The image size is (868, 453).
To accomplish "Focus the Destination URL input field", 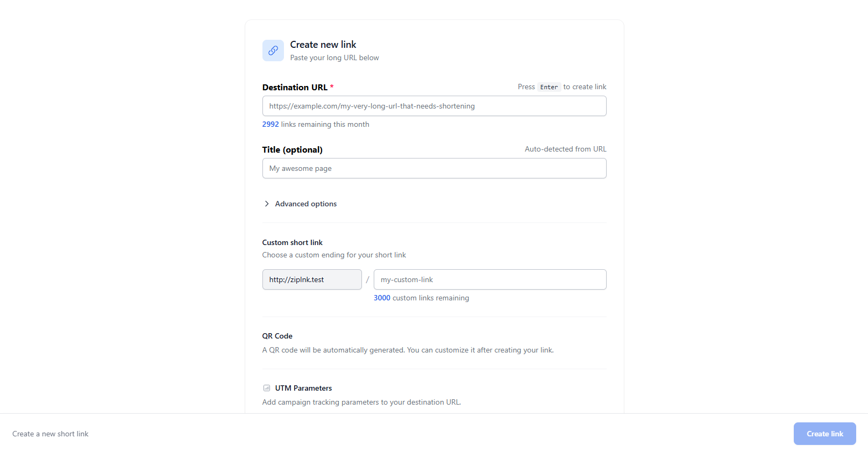I will pyautogui.click(x=434, y=106).
